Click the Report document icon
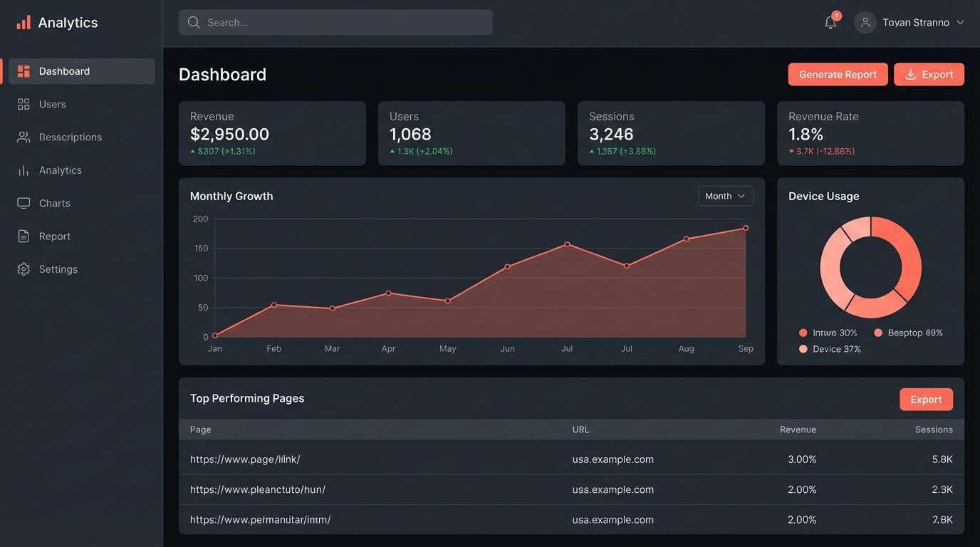 pos(22,234)
